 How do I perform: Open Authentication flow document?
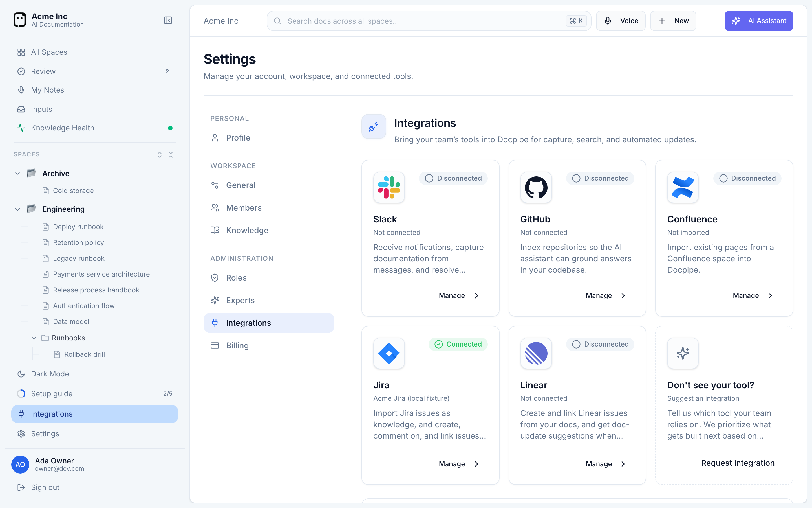[83, 306]
